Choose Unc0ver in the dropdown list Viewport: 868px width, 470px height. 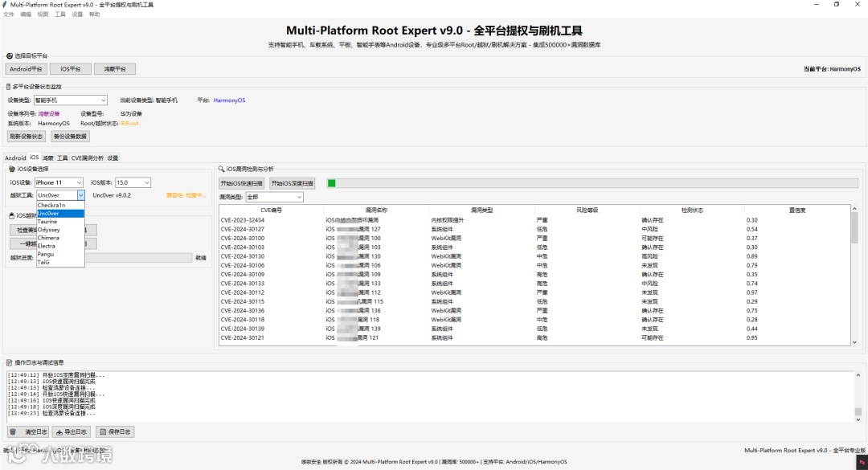pos(60,214)
